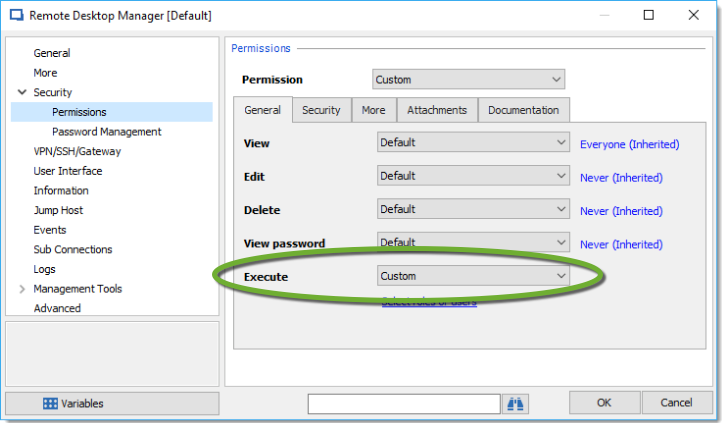Click Never (Inherited) link beside Edit

tap(621, 178)
